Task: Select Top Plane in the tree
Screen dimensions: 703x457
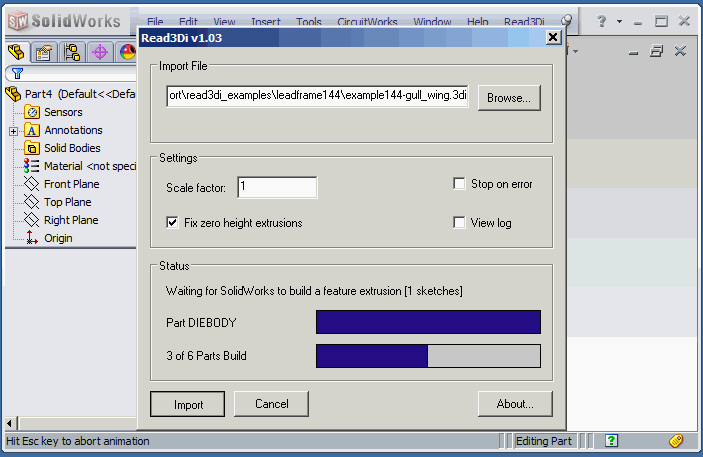Action: click(x=68, y=202)
